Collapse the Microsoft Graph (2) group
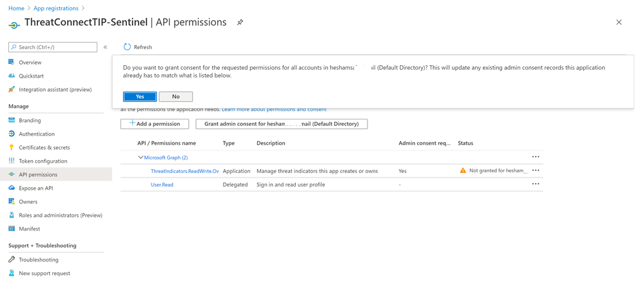Image resolution: width=644 pixels, height=295 pixels. (x=141, y=157)
